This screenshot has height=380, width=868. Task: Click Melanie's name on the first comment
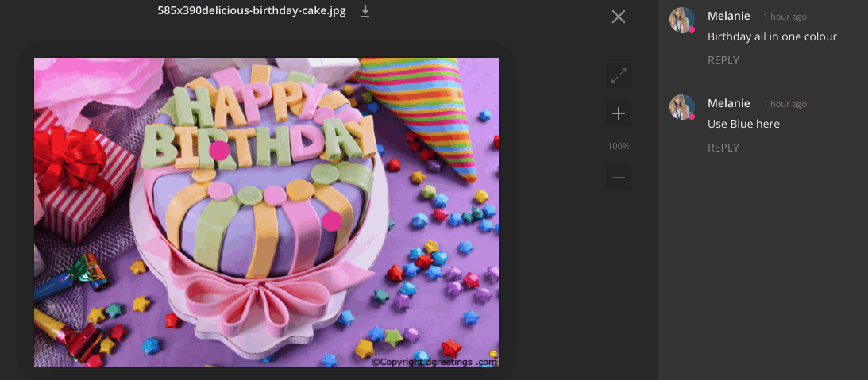point(728,16)
